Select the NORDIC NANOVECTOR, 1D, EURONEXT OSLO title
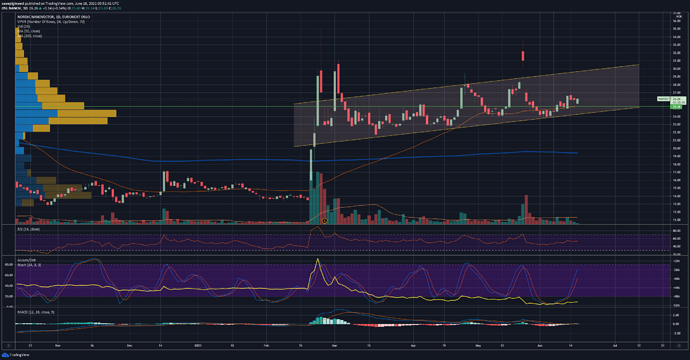The image size is (690, 360). tap(53, 17)
